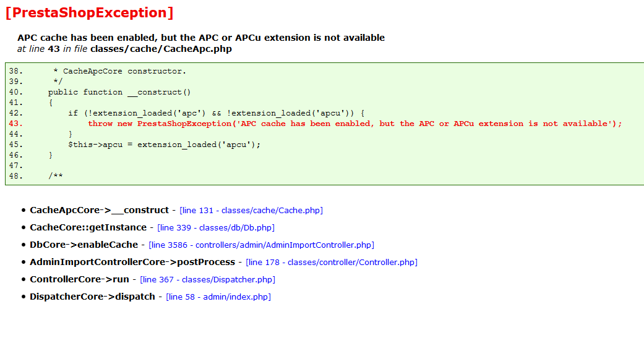This screenshot has width=644, height=354.
Task: Open the line 178 classes/controller/Controller.php link
Action: pos(332,263)
